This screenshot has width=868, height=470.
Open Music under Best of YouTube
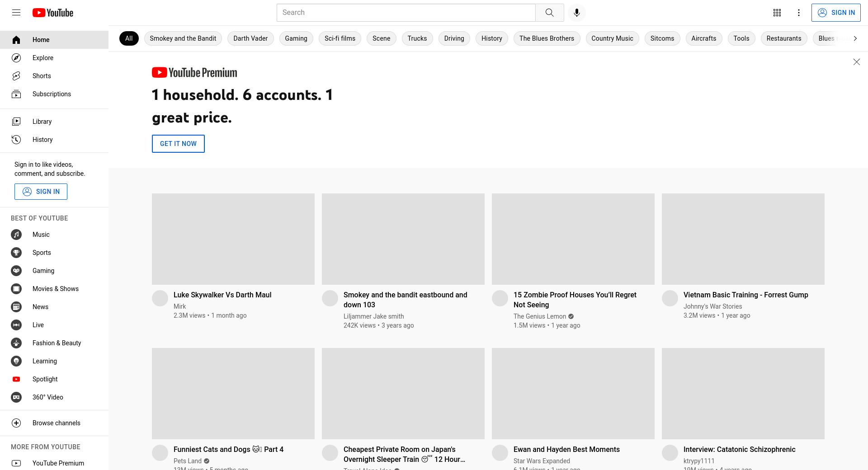54,235
